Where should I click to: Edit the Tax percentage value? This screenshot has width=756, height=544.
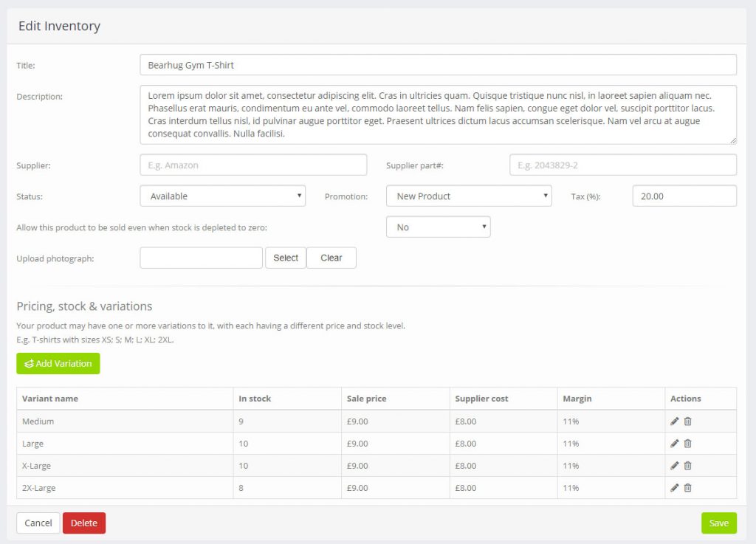pyautogui.click(x=684, y=196)
